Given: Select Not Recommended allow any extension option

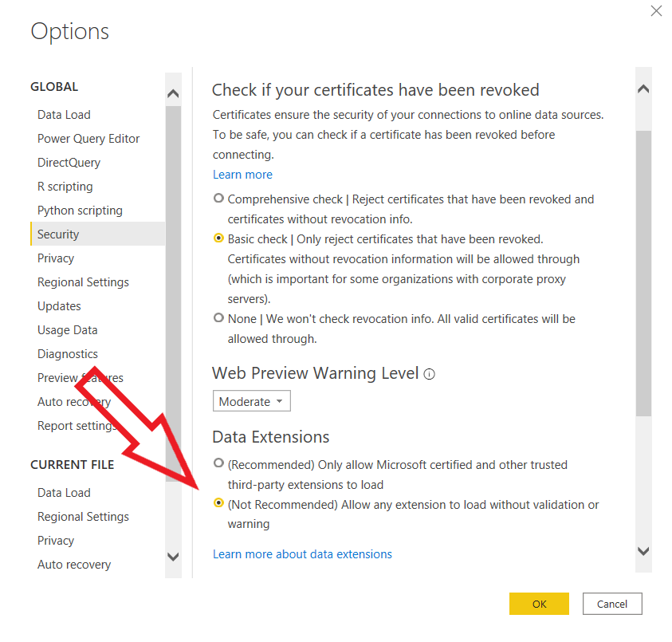Looking at the screenshot, I should [219, 504].
